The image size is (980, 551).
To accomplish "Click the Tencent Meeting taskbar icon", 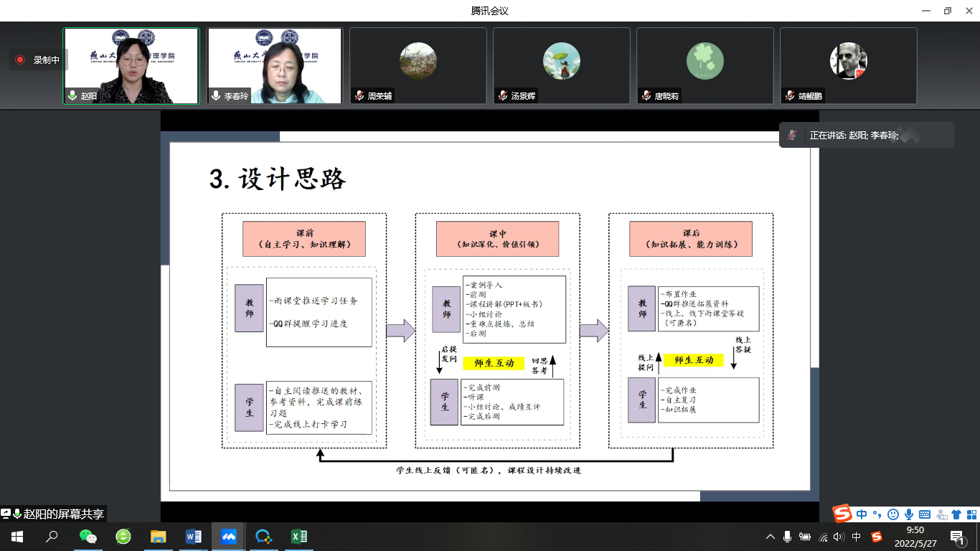I will coord(229,537).
